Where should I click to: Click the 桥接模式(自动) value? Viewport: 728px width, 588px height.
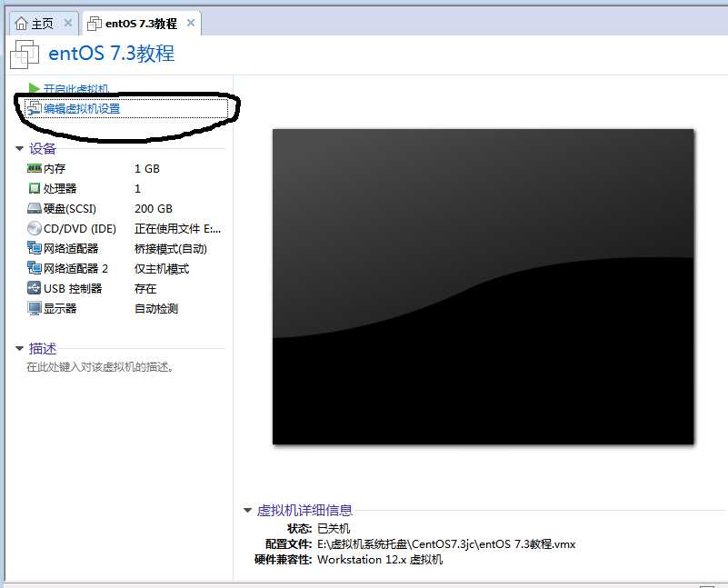171,249
